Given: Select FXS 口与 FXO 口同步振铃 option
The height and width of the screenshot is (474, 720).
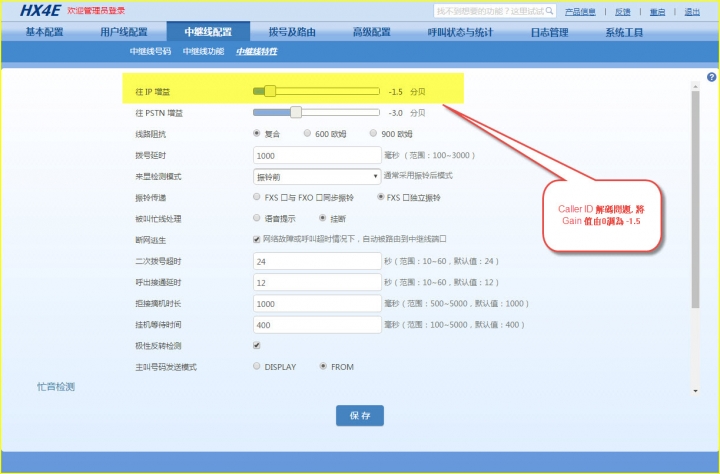Looking at the screenshot, I should point(257,197).
